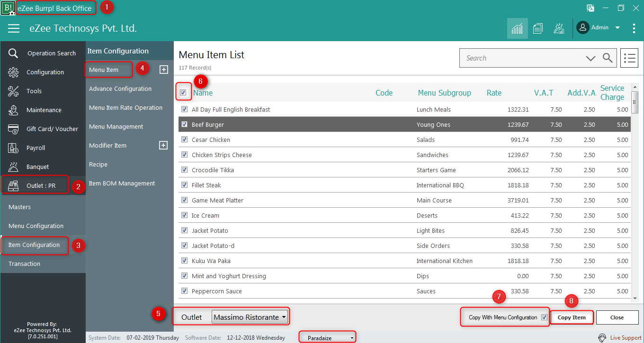Viewport: 644px width, 343px height.
Task: Sort by Name column header
Action: 203,93
